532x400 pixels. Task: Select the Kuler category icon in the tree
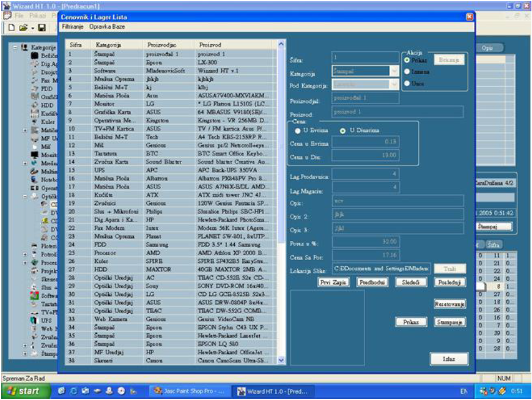[35, 122]
